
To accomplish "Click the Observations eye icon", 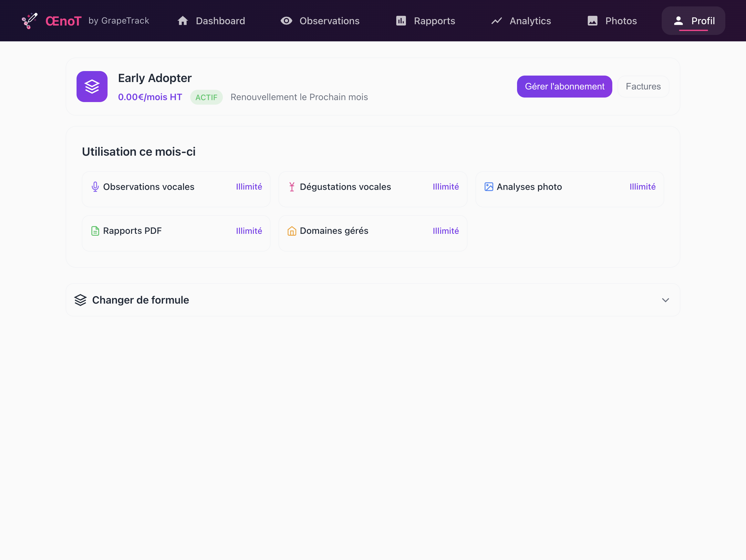I will [286, 21].
